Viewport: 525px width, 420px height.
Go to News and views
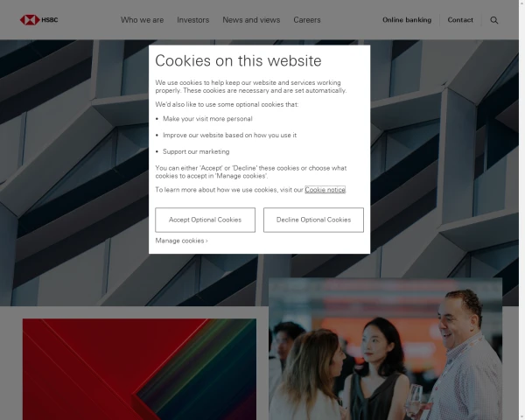coord(251,20)
